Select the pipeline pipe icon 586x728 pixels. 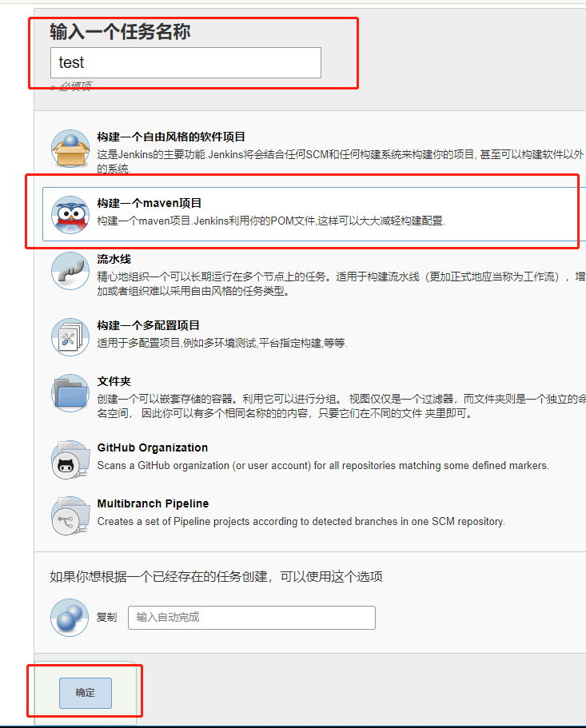[x=70, y=271]
